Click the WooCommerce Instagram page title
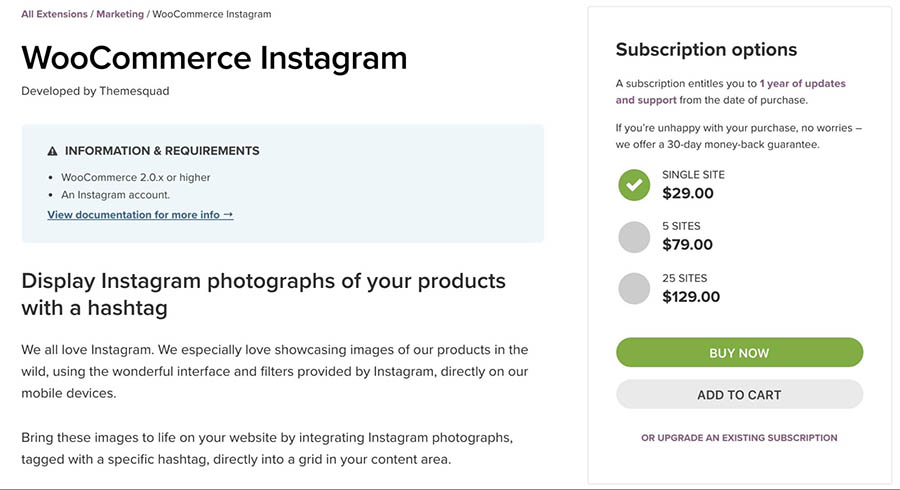The width and height of the screenshot is (900, 490). coord(214,58)
